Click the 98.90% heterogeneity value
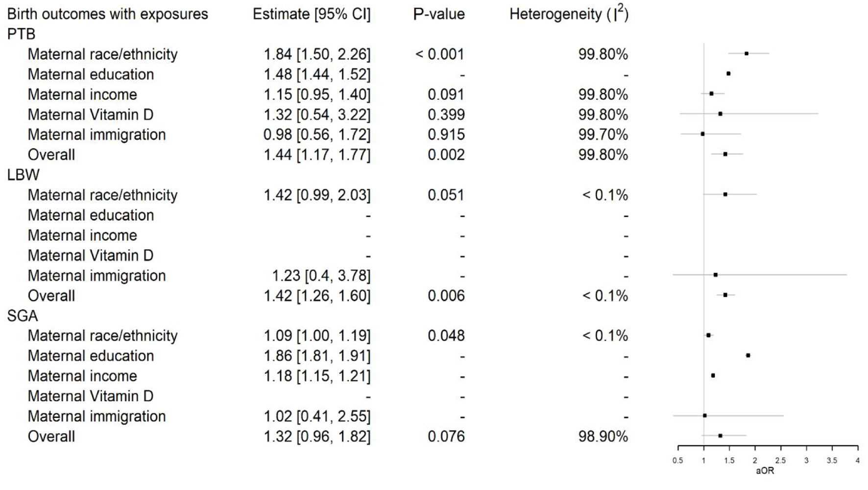This screenshot has width=868, height=490. tap(603, 437)
